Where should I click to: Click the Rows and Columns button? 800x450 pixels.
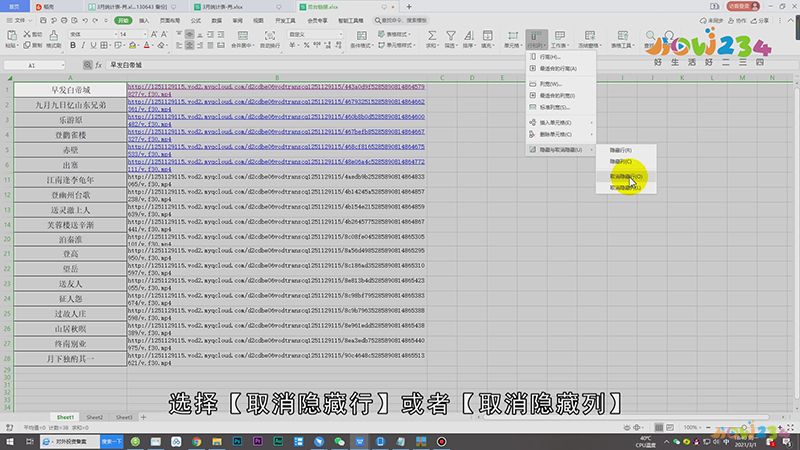click(x=536, y=39)
